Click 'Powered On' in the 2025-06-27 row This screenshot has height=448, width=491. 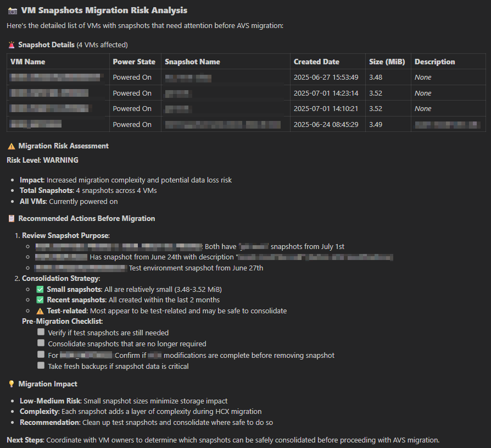coord(132,78)
